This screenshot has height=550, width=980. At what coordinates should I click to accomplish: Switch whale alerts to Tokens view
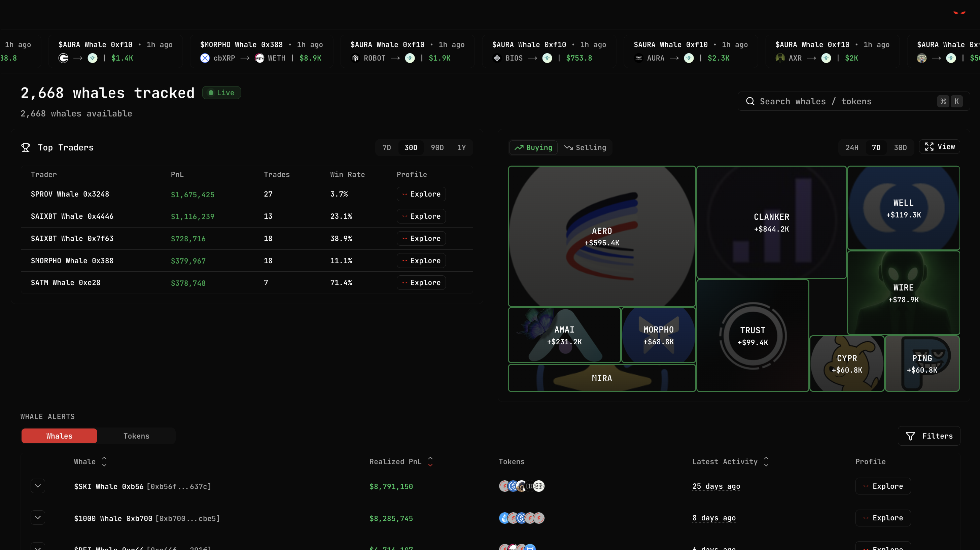tap(136, 436)
